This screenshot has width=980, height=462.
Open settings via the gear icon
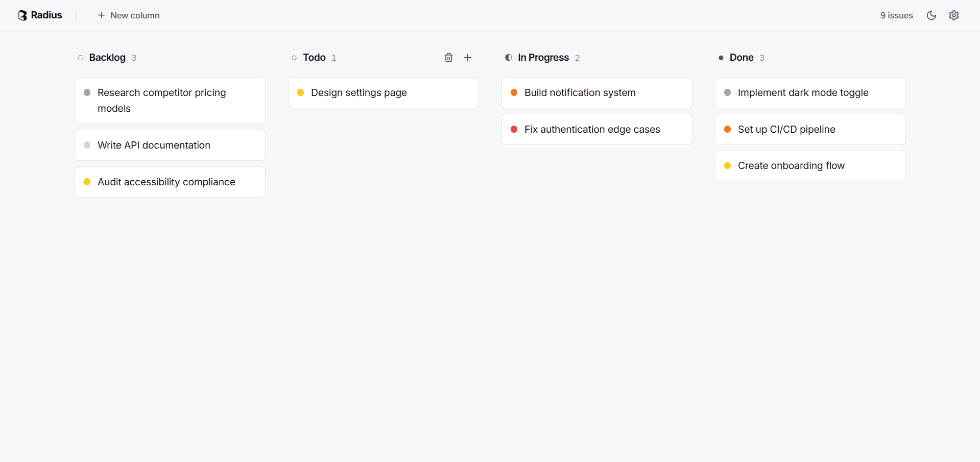point(954,15)
